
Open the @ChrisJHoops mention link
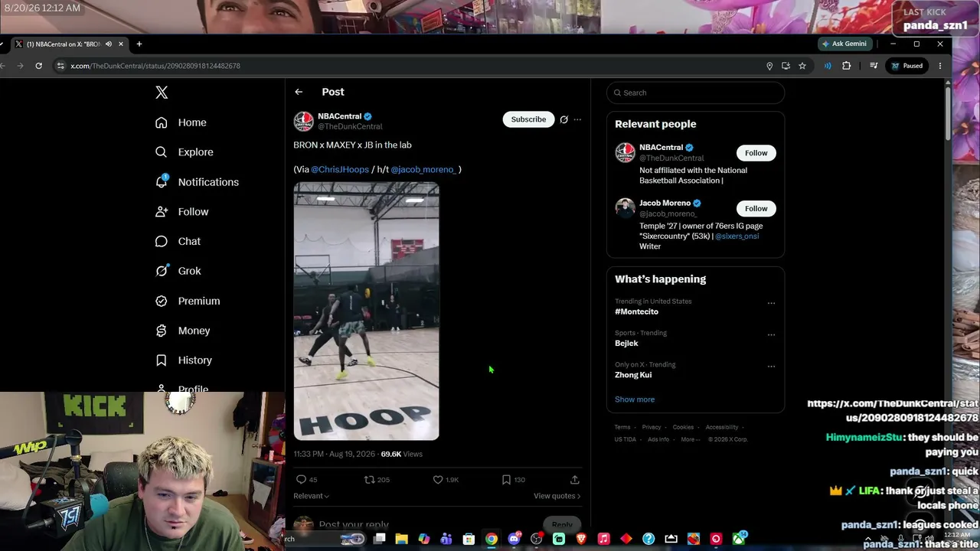point(340,169)
